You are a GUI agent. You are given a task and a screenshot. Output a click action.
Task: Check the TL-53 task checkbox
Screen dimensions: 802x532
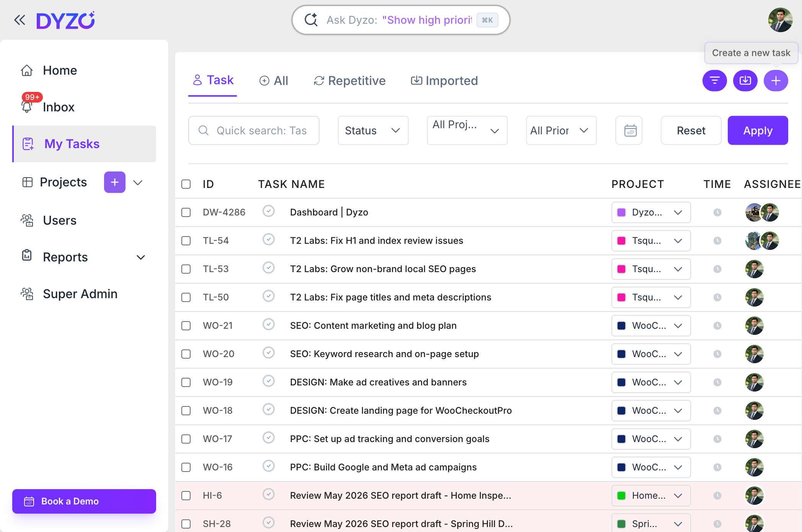[186, 269]
